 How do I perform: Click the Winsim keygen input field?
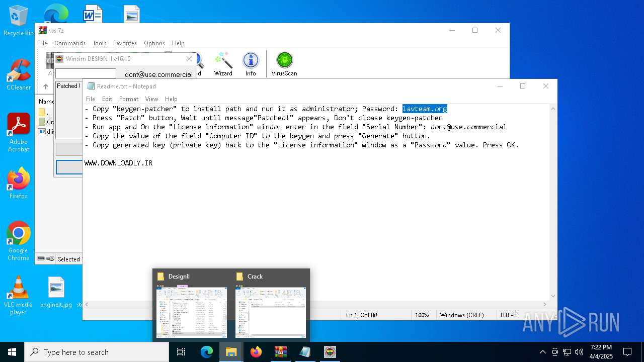point(86,73)
